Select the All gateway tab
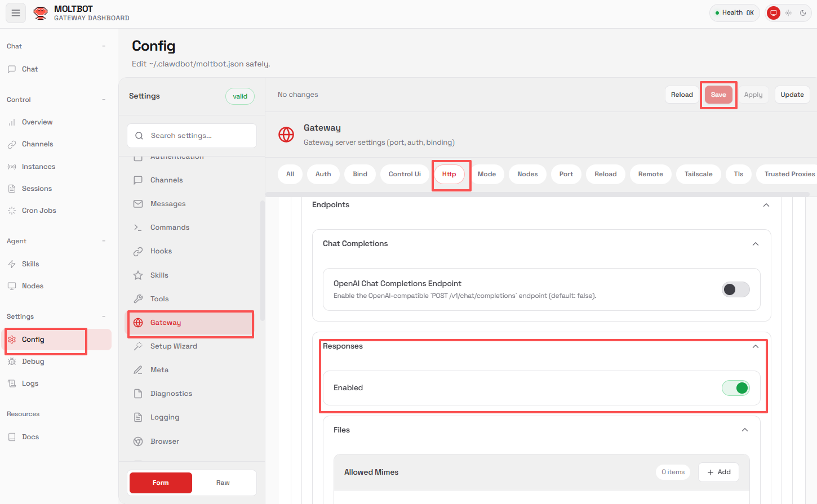Screen dimensions: 817x504 click(x=290, y=174)
